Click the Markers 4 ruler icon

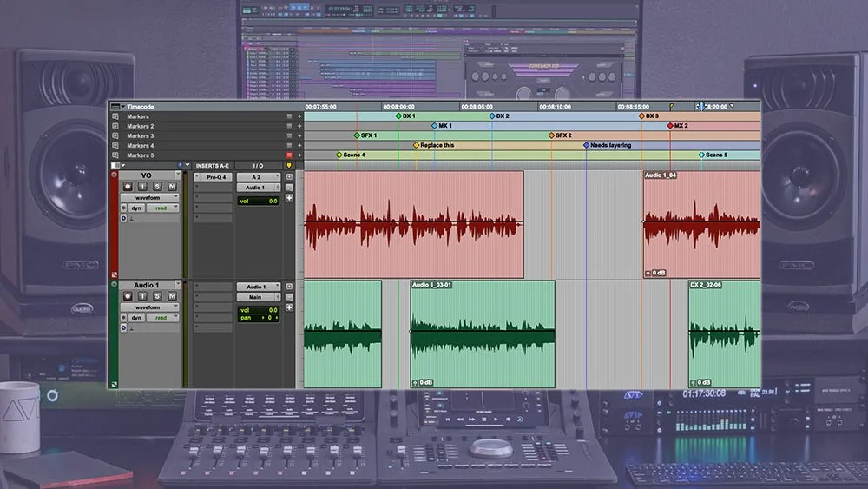click(115, 146)
